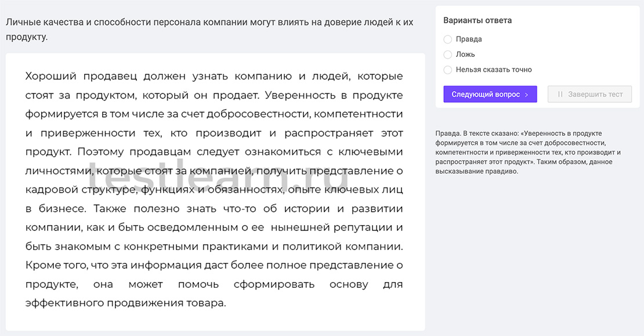Click "Таким образом" in the explanation text

pyautogui.click(x=558, y=162)
